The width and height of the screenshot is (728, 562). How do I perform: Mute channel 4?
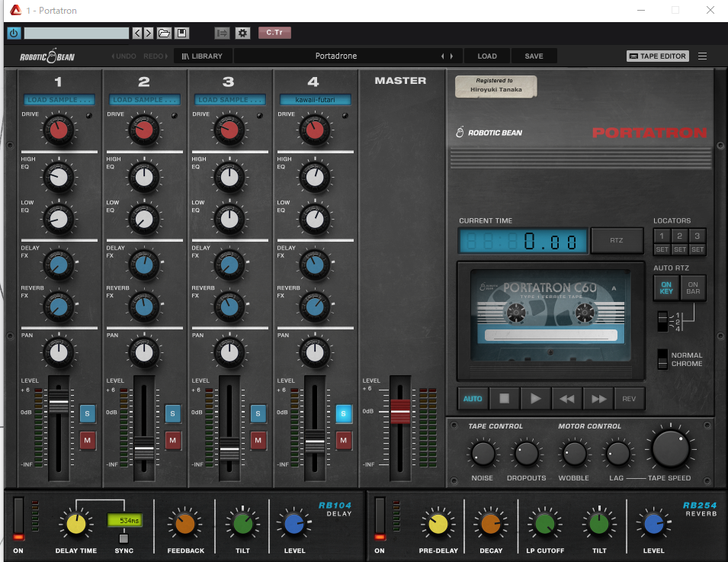point(344,440)
